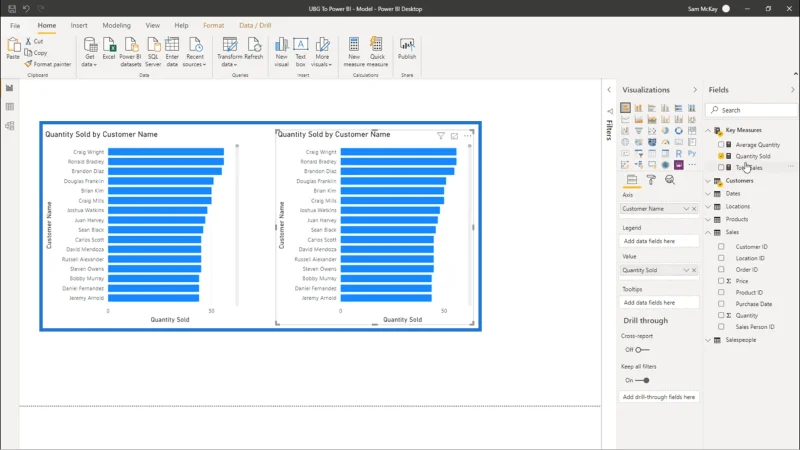The width and height of the screenshot is (800, 450).
Task: Expand the Products table
Action: coord(708,219)
